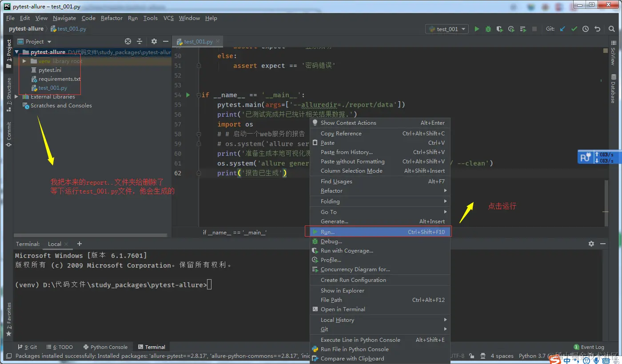The image size is (622, 364).
Task: Switch to the Python Console tool tab
Action: pos(105,347)
